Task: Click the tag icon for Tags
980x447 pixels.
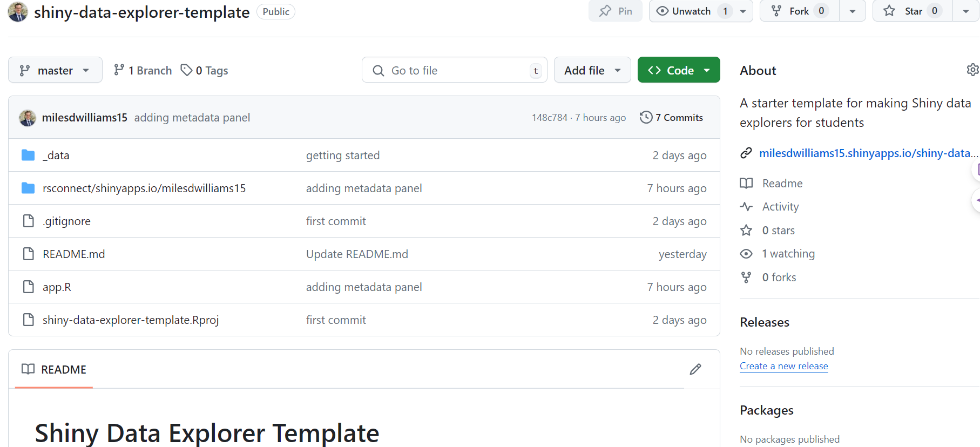Action: click(186, 70)
